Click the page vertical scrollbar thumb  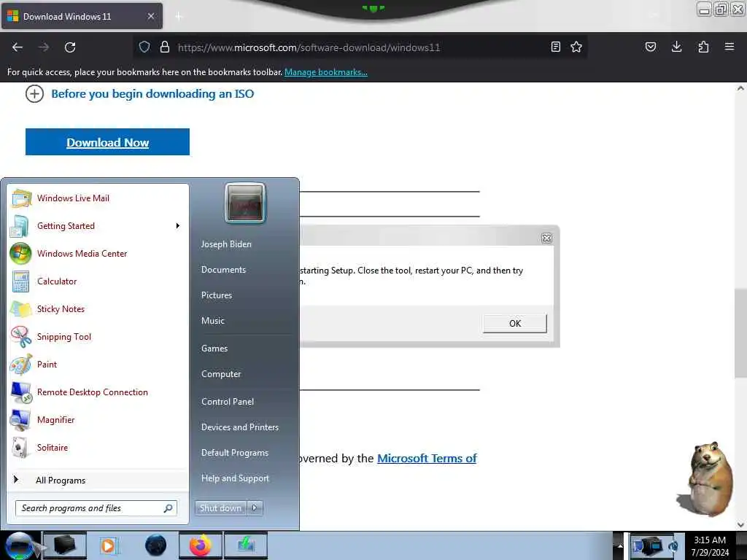tap(740, 332)
